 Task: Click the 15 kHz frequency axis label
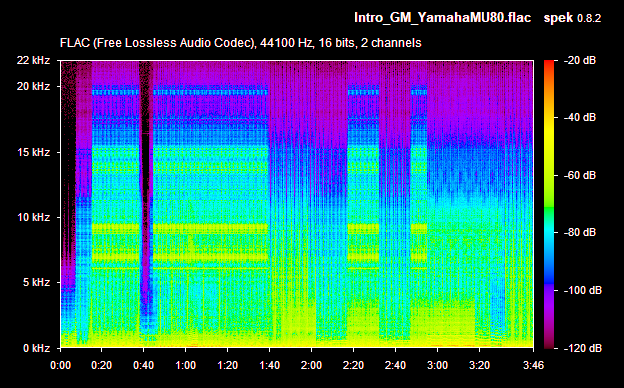pyautogui.click(x=33, y=152)
